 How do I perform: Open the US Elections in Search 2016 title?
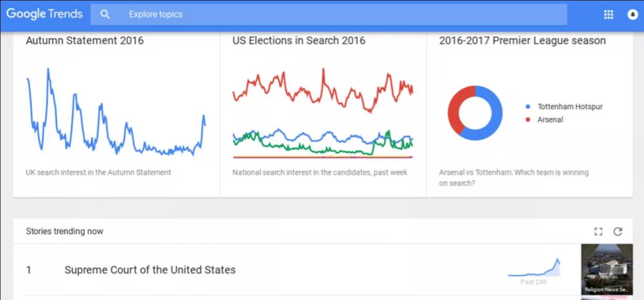pyautogui.click(x=299, y=41)
